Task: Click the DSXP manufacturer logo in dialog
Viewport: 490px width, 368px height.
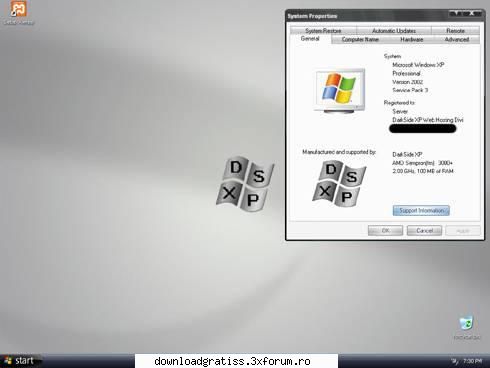Action: click(339, 183)
